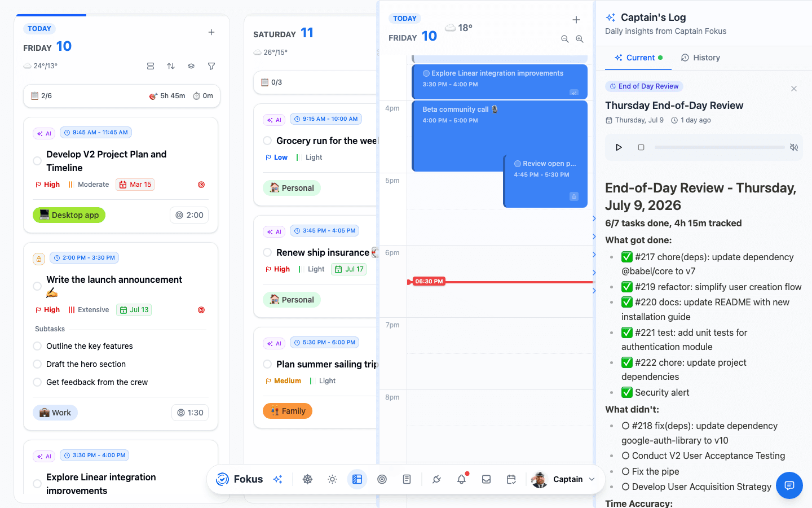The width and height of the screenshot is (812, 508).
Task: Open the notes document icon in bottom bar
Action: pos(407,479)
